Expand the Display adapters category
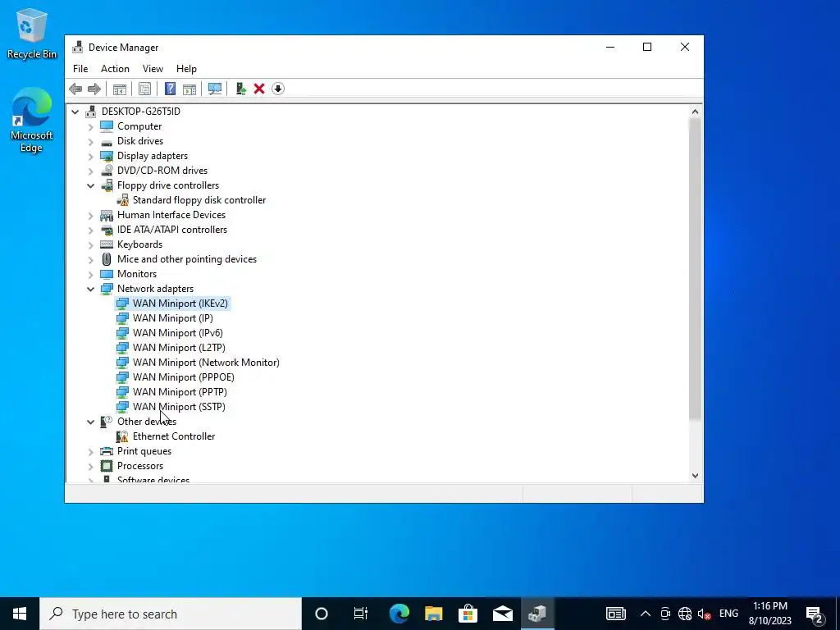The height and width of the screenshot is (630, 840). pyautogui.click(x=90, y=157)
